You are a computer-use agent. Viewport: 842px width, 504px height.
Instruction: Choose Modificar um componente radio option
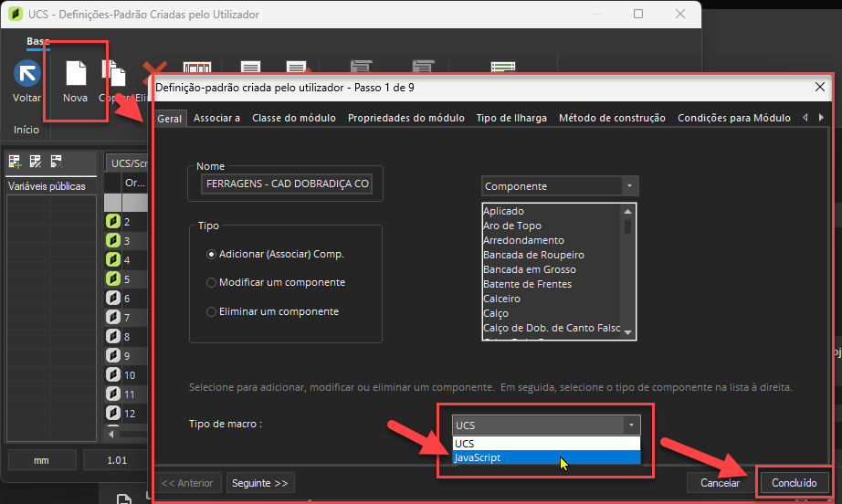click(x=213, y=283)
